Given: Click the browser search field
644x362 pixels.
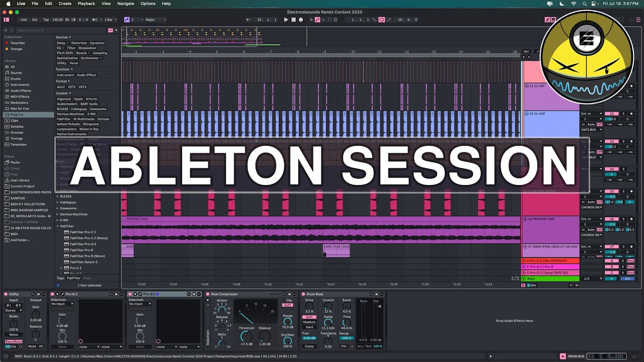Looking at the screenshot, I should tap(60, 30).
